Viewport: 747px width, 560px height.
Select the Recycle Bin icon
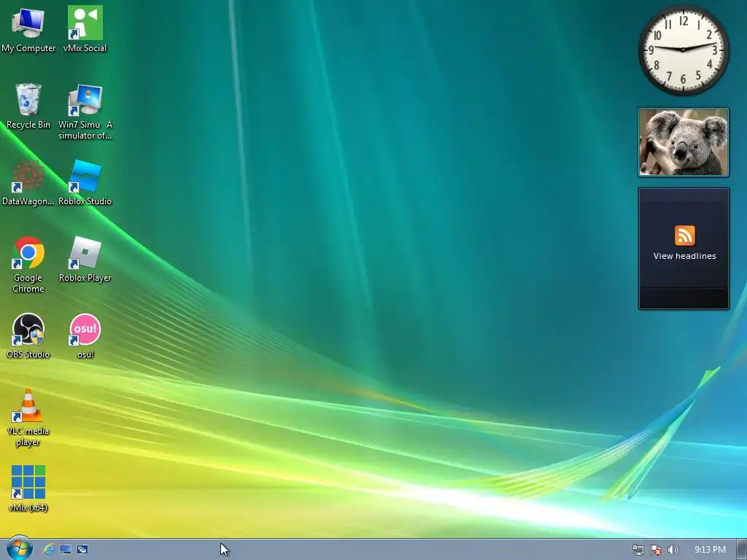click(x=28, y=106)
